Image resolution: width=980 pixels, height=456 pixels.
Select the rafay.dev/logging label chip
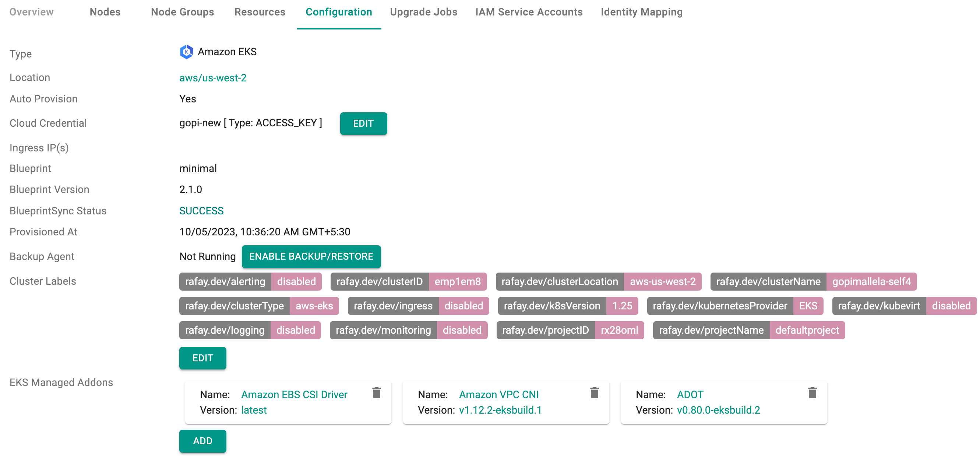click(x=250, y=330)
